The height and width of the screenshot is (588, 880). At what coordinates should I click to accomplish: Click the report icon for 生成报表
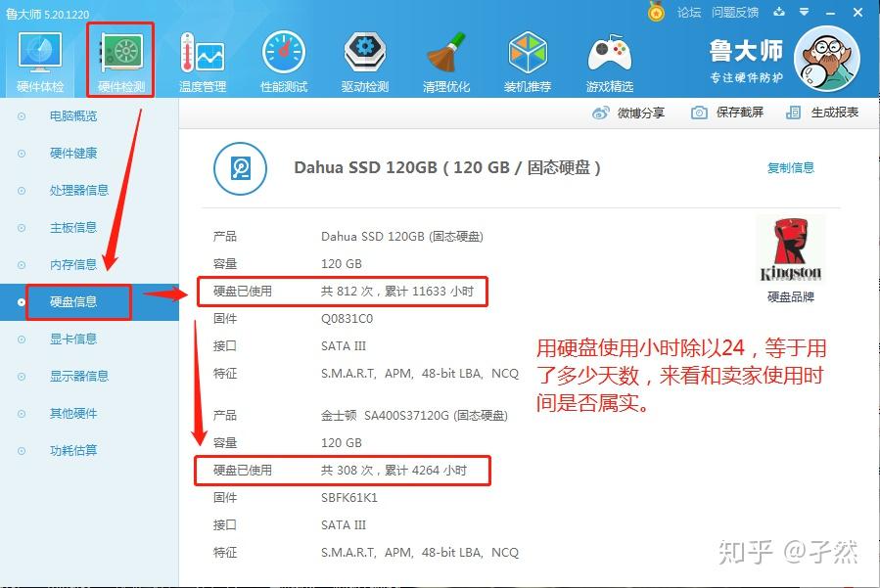coord(793,113)
